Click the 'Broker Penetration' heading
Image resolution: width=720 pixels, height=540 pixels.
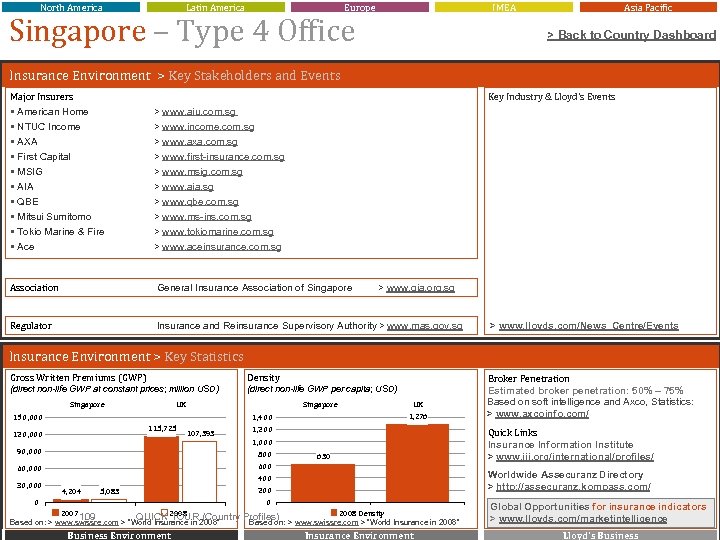529,379
